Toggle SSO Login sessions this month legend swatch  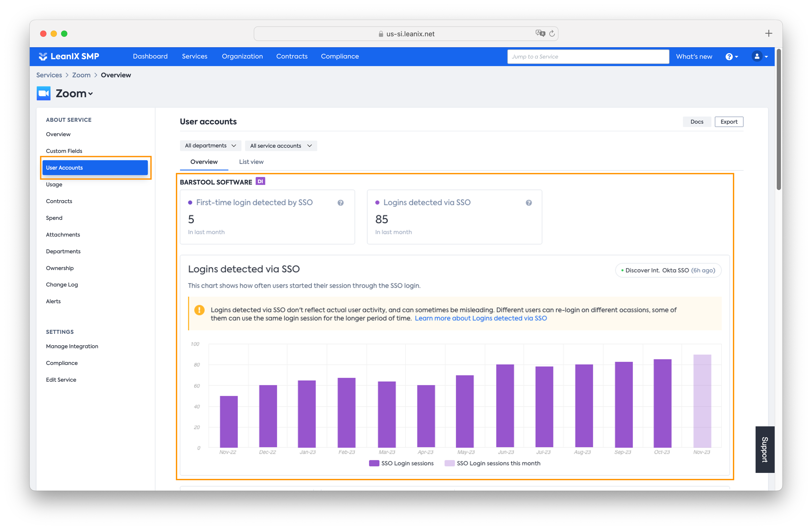click(449, 463)
